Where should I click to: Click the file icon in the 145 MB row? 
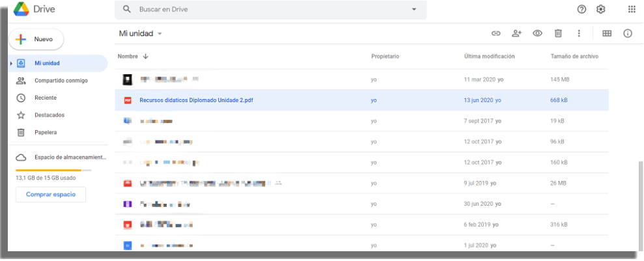coord(128,79)
